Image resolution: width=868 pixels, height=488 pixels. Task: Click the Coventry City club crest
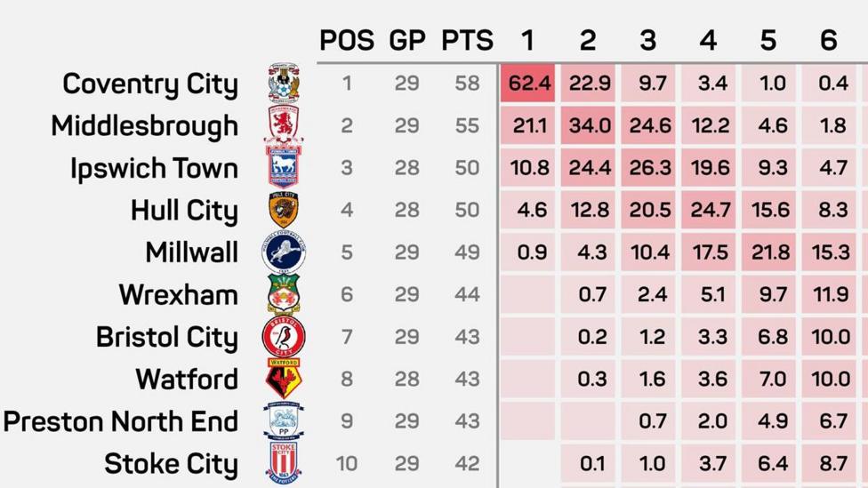click(284, 84)
